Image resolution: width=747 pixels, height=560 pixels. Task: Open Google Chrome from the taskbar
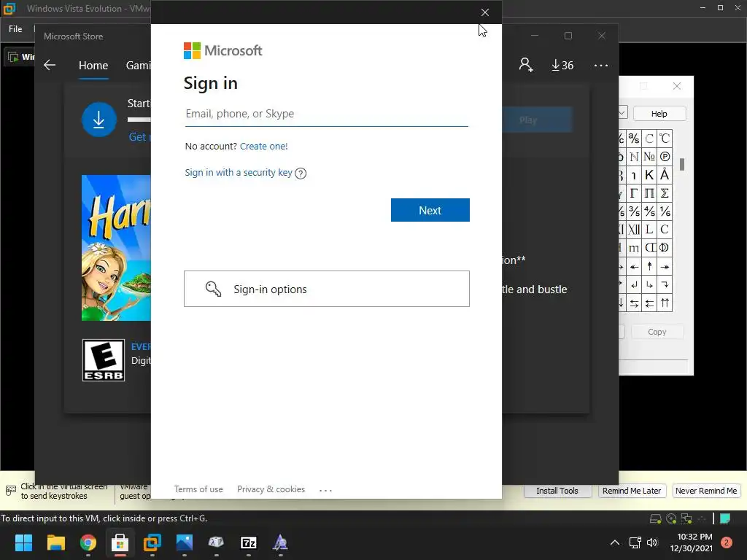point(88,542)
